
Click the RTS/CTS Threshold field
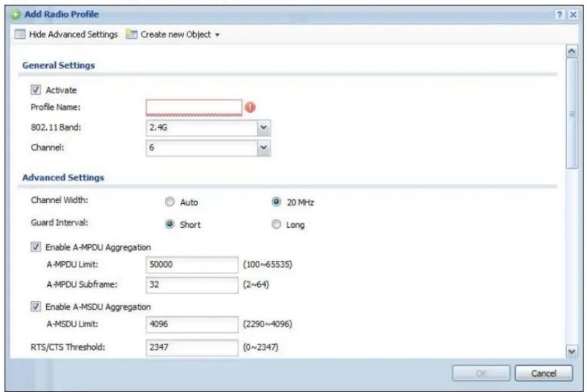(192, 347)
